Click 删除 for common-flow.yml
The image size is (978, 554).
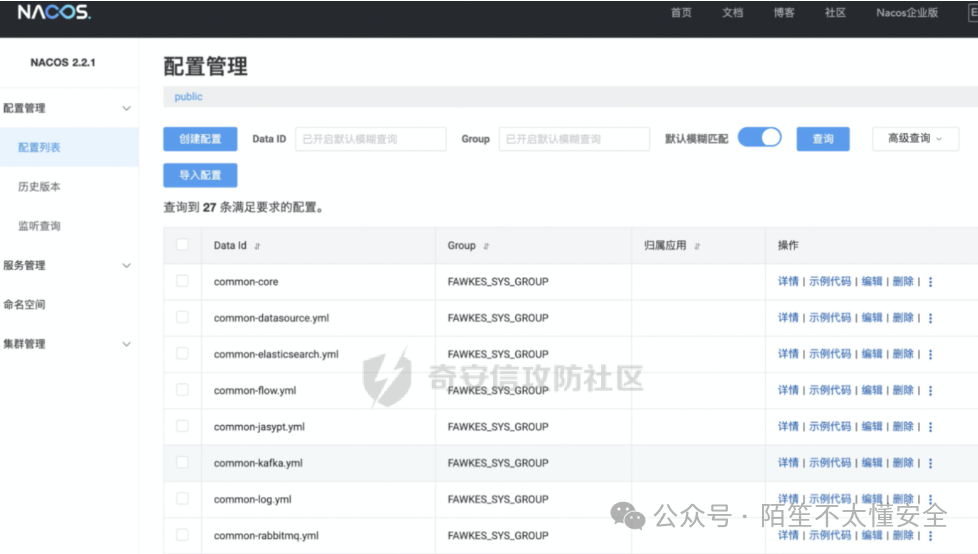point(903,390)
